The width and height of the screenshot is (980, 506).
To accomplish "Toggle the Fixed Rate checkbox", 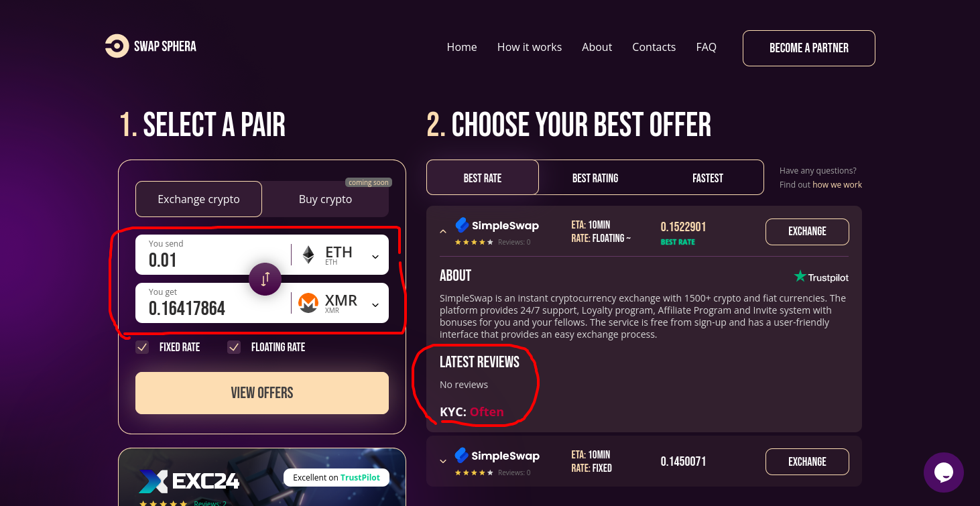I will (142, 347).
